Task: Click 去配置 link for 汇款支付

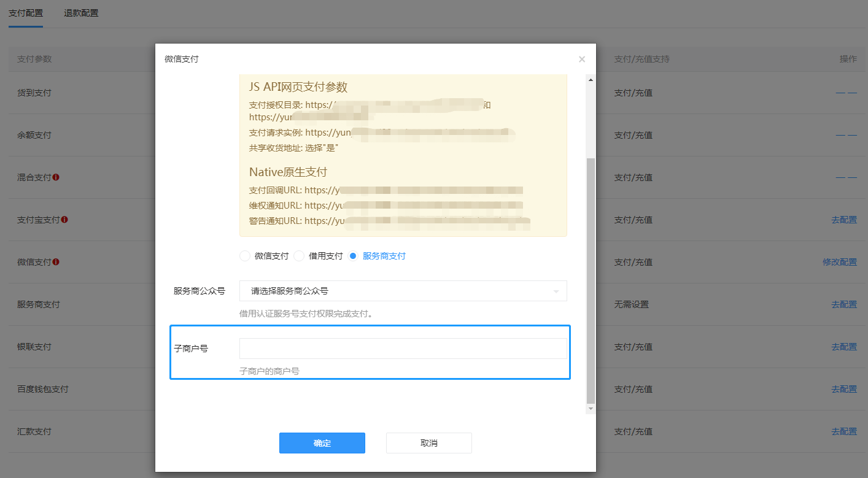Action: click(844, 431)
